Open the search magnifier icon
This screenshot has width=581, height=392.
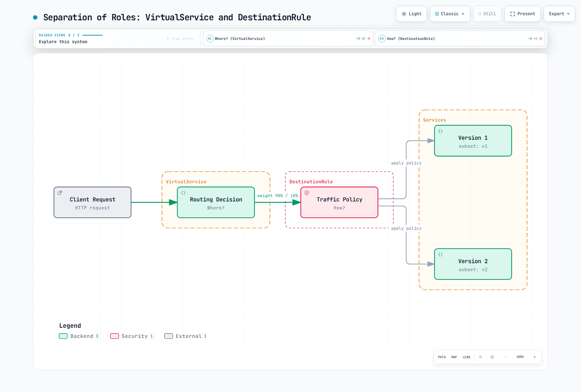tap(480, 357)
